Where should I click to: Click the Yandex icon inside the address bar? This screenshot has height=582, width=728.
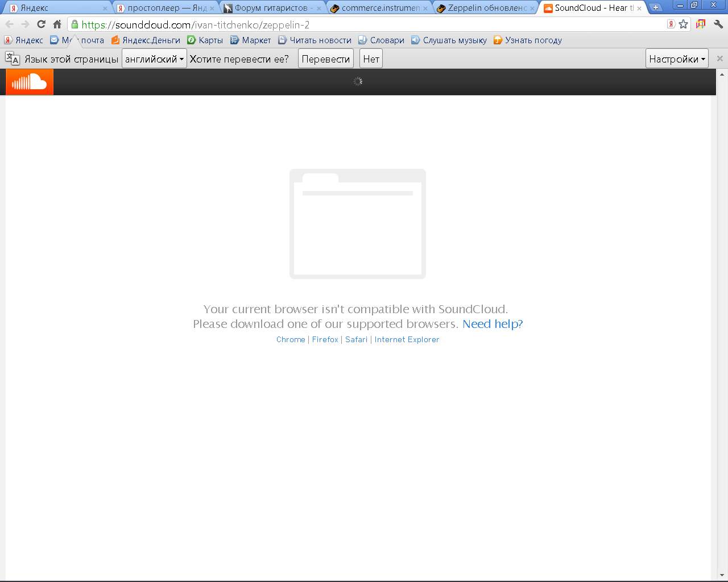[x=671, y=24]
